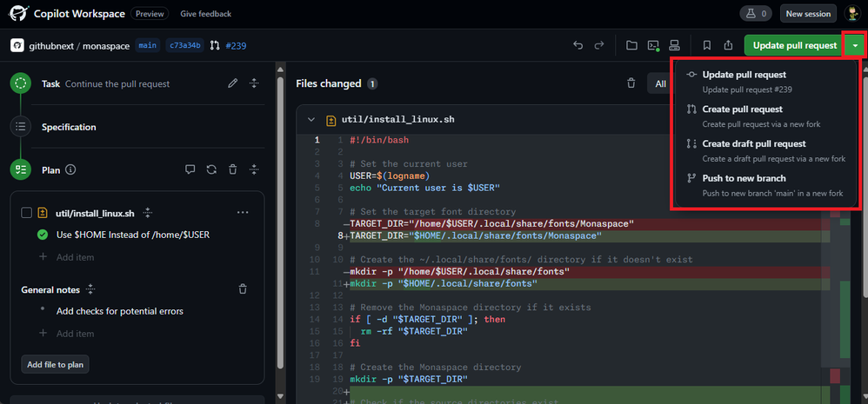
Task: Click the Add file to plan button
Action: coord(56,365)
